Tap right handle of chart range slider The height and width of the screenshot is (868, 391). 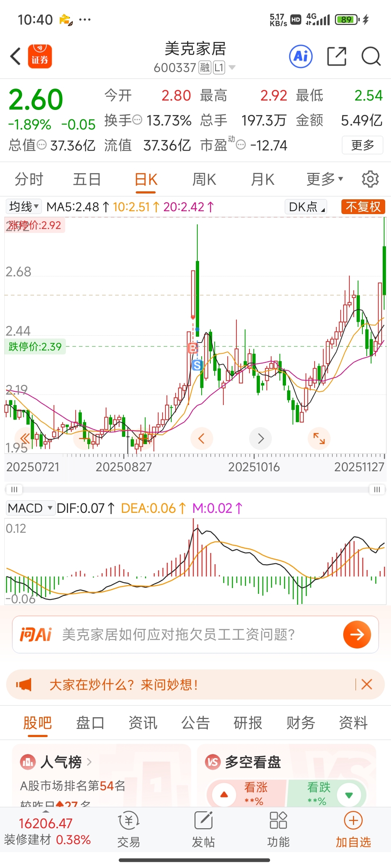coord(377,489)
